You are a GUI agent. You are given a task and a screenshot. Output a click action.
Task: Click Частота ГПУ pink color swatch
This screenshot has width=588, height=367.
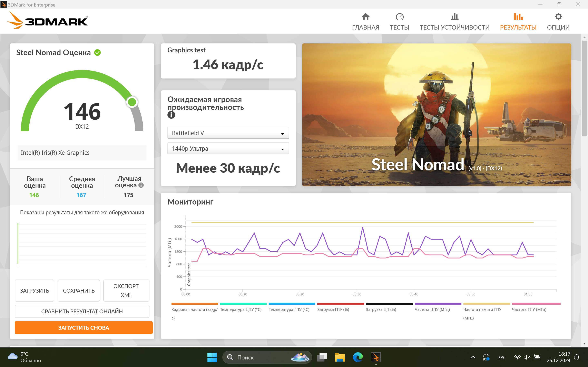[x=536, y=304]
